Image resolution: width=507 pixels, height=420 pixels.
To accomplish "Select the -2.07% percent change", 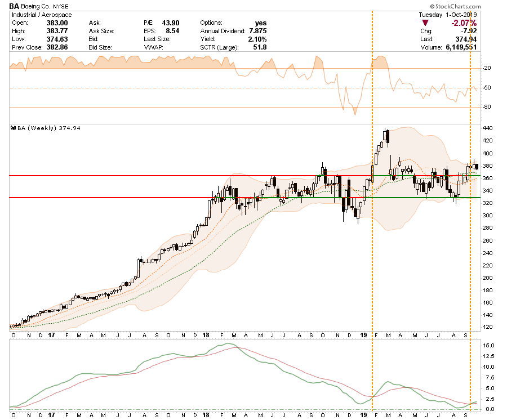I will pos(464,23).
